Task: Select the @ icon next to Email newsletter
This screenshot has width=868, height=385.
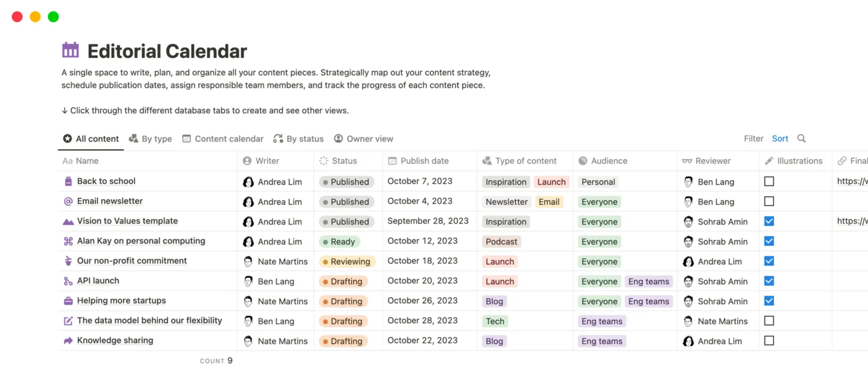Action: [68, 201]
